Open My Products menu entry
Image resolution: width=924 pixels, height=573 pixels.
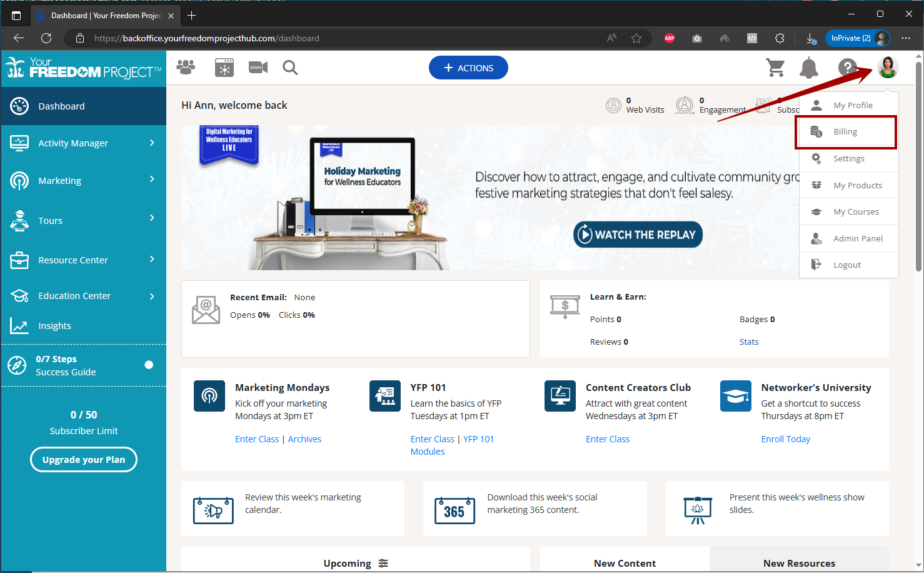point(849,185)
